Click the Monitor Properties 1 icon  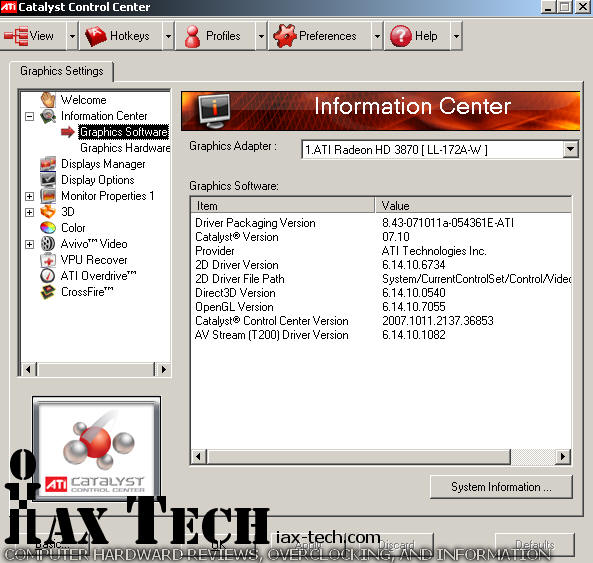click(48, 196)
